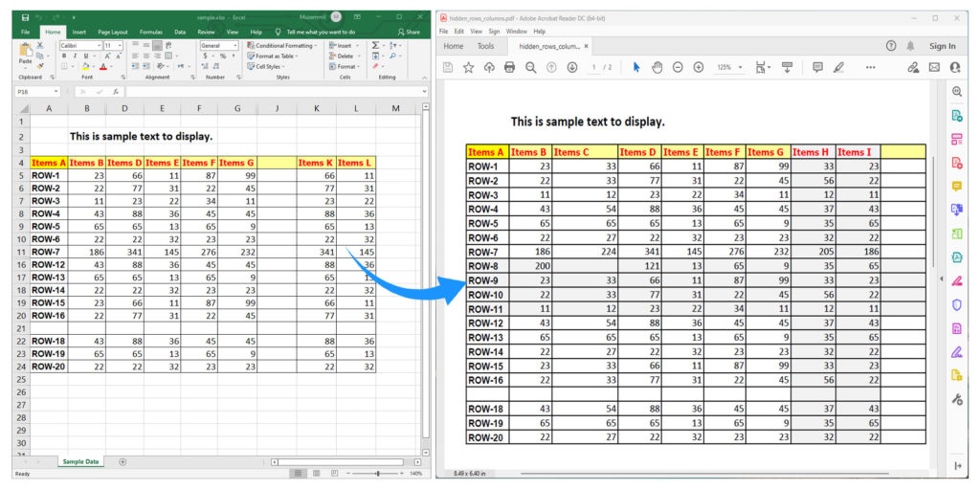Screen dimensions: 980x490
Task: Add a comment with the sticky note icon
Action: 817,67
